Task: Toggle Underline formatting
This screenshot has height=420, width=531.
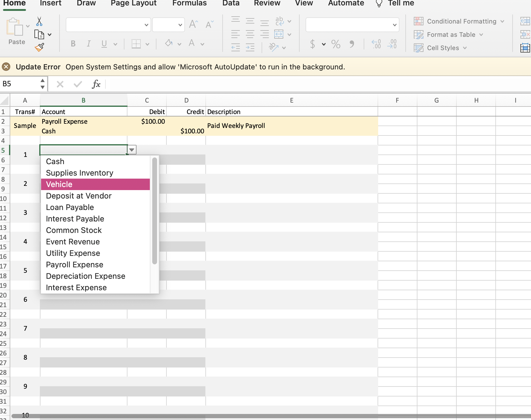Action: (104, 44)
